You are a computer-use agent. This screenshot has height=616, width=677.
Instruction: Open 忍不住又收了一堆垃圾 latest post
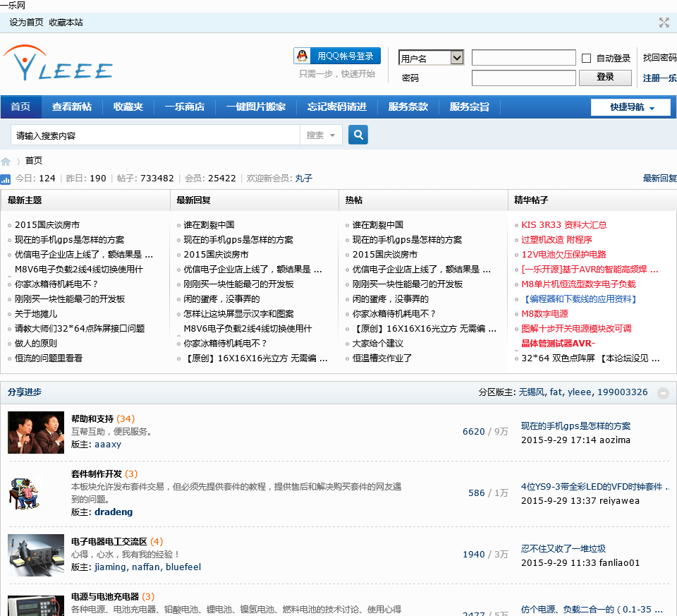[563, 549]
